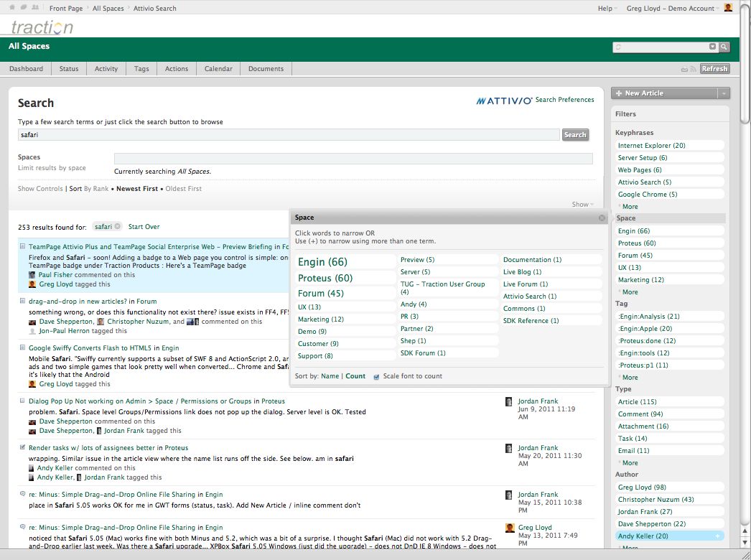The image size is (751, 560).
Task: Click Jordan Frank's avatar beside May 15, 2011
Action: point(508,495)
